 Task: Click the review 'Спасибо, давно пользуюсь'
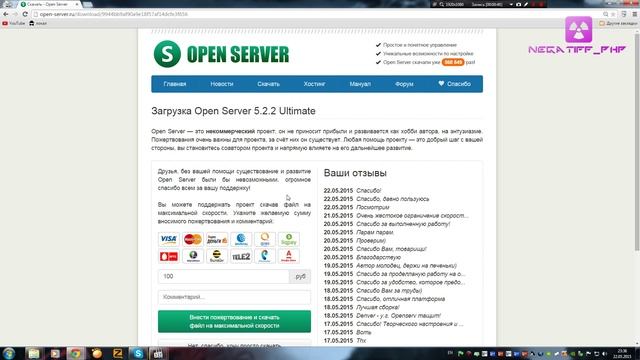click(393, 199)
